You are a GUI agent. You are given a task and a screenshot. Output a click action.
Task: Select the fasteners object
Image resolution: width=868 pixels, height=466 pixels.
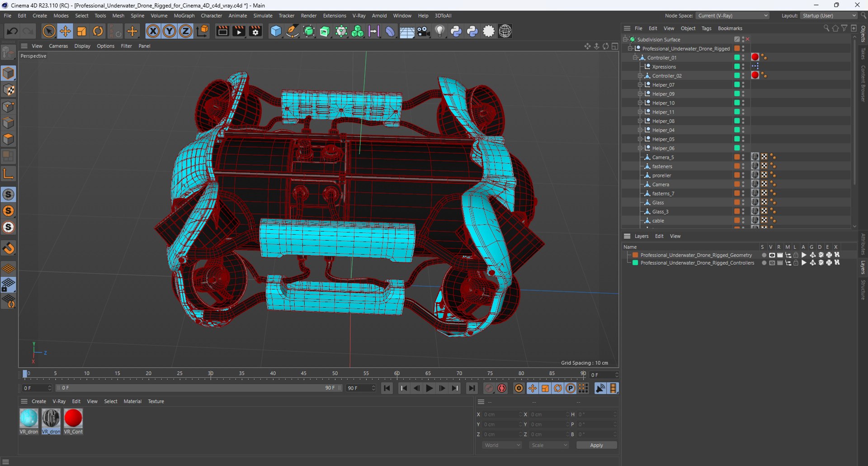point(662,166)
